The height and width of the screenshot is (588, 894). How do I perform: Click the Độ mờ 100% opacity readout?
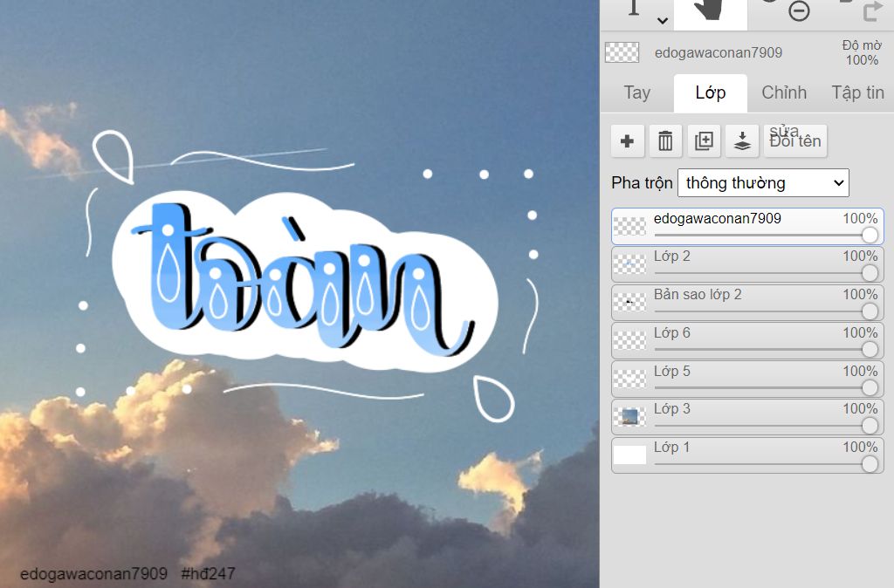pos(862,52)
